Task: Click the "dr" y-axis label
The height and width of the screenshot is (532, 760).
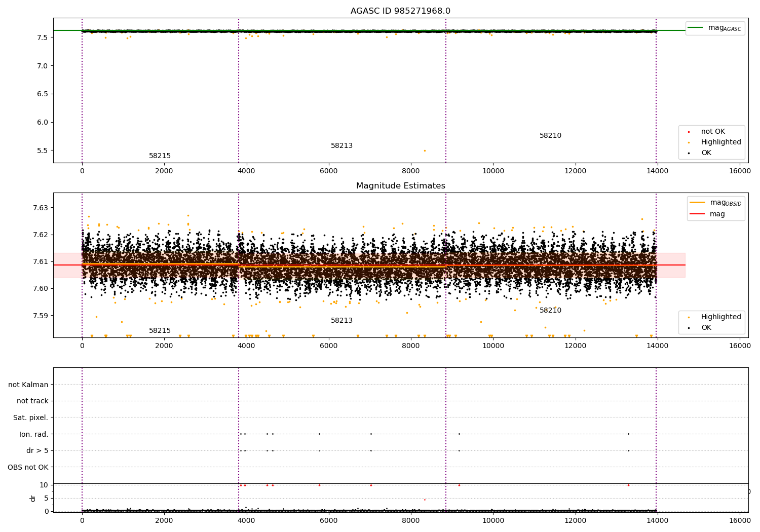Action: (33, 498)
